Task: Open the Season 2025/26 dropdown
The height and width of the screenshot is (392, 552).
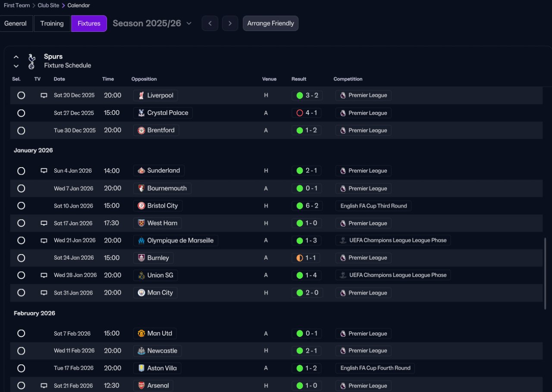Action: tap(152, 23)
